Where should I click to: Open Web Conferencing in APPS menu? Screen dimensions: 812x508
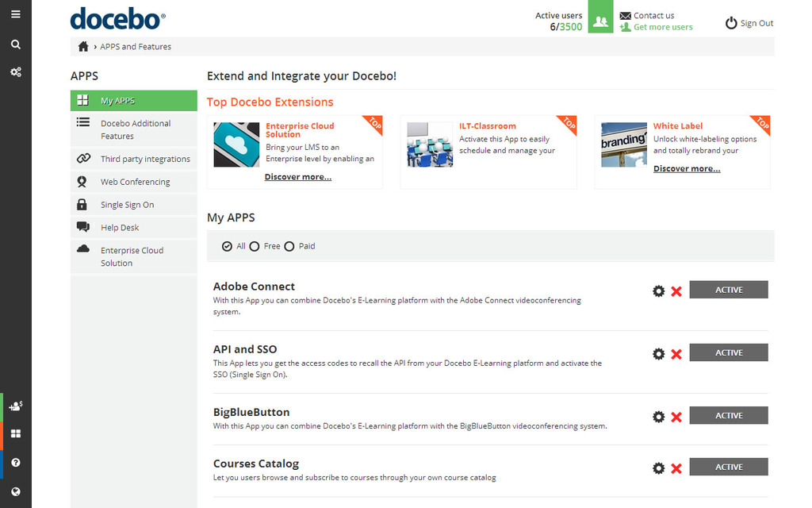coord(135,182)
